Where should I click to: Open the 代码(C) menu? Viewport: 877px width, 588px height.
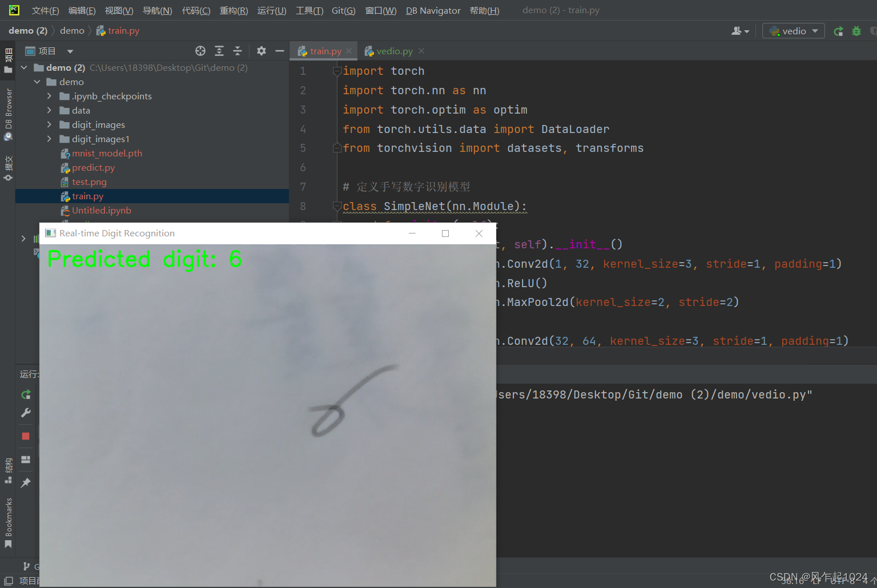coord(196,10)
